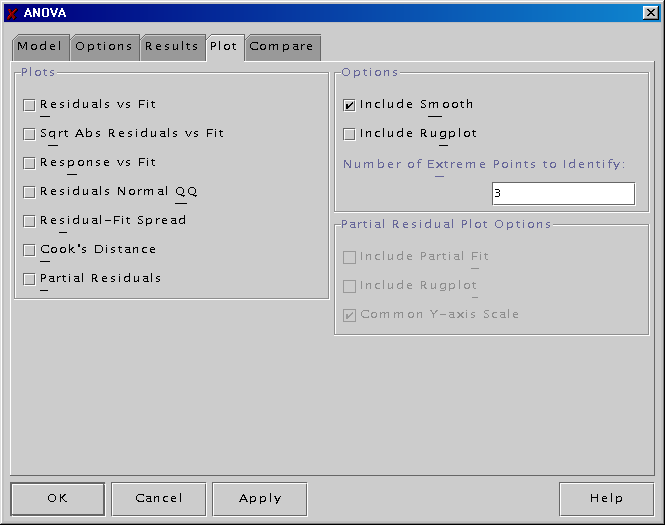Uncheck the Include Smooth option
The height and width of the screenshot is (525, 665).
tap(349, 105)
